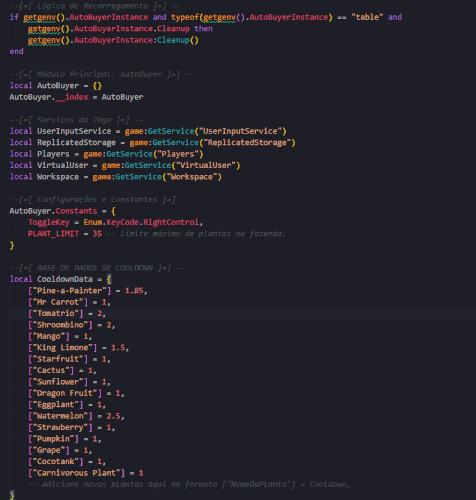Viewport: 476px width, 500px height.
Task: Click the "Dragon Fruit" key
Action: coord(65,393)
